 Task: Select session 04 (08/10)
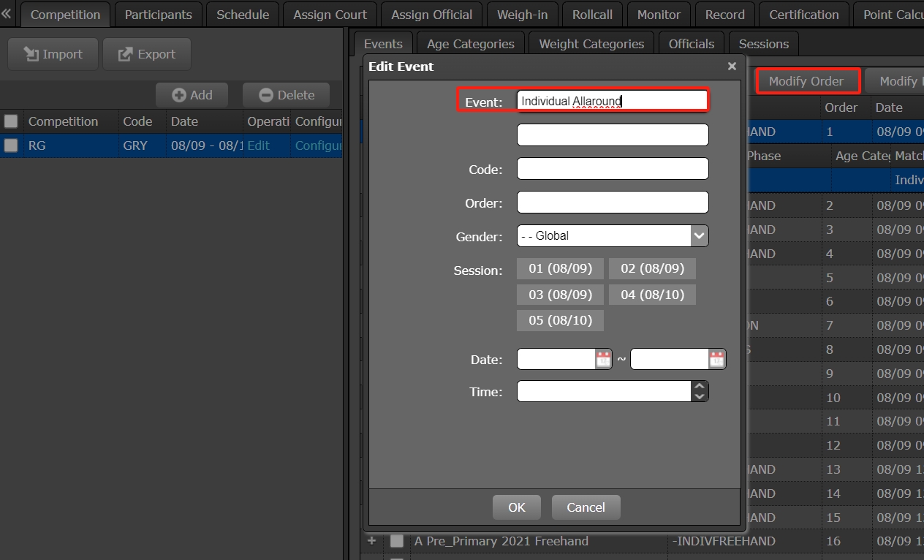pos(652,295)
